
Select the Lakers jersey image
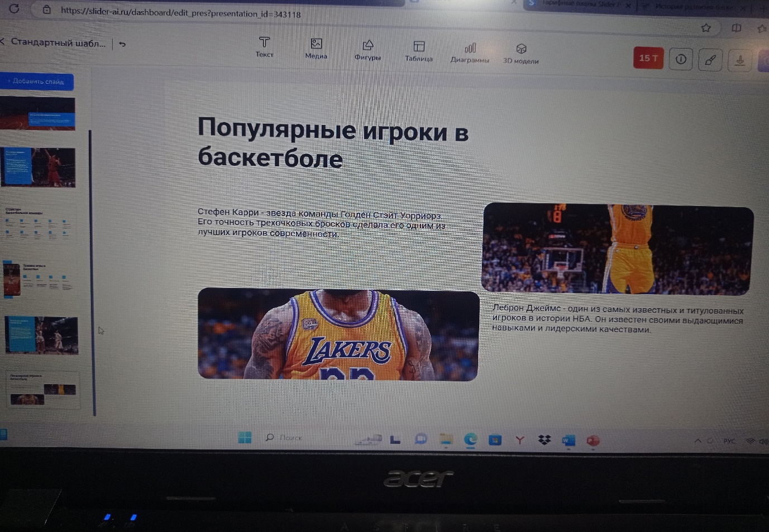click(338, 334)
